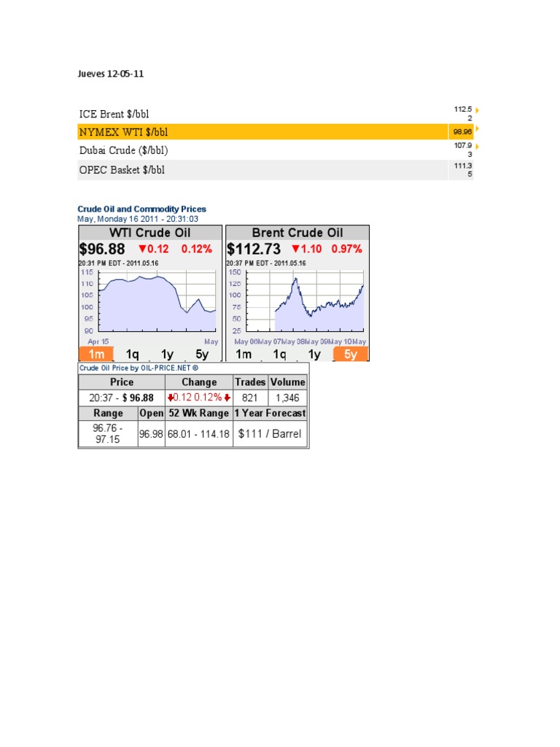The image size is (560, 747).
Task: Click the 1,346 volume cell
Action: tap(287, 398)
